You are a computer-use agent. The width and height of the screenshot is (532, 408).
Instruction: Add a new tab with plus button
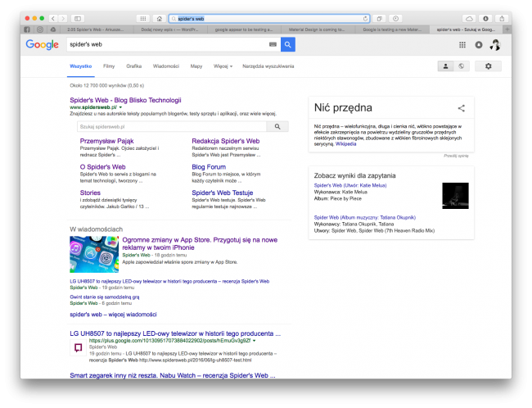click(x=507, y=29)
